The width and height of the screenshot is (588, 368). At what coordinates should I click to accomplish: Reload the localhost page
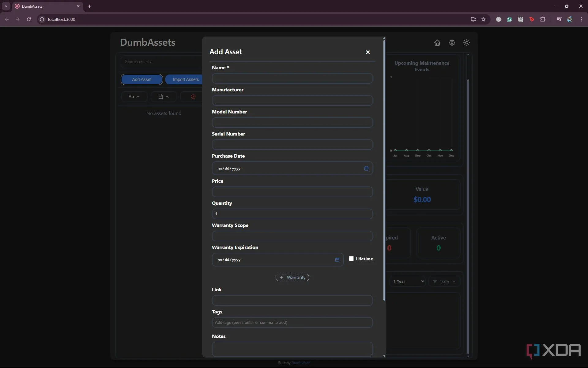29,19
